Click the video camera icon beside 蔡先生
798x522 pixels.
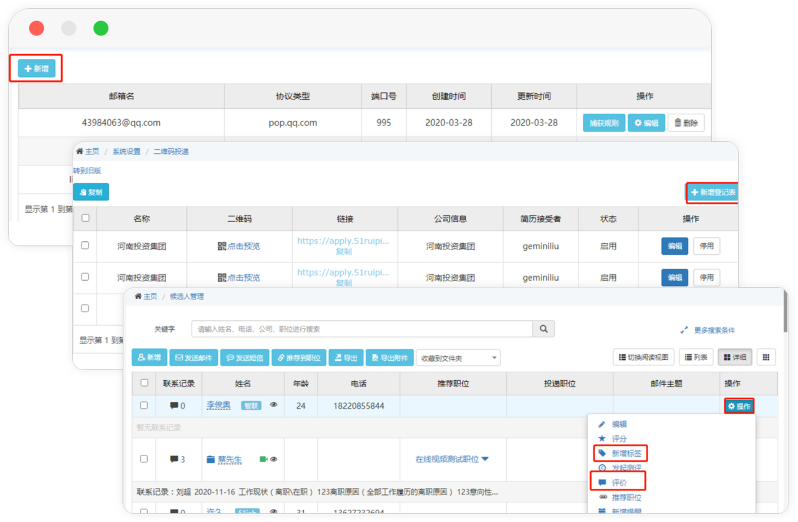[x=263, y=459]
